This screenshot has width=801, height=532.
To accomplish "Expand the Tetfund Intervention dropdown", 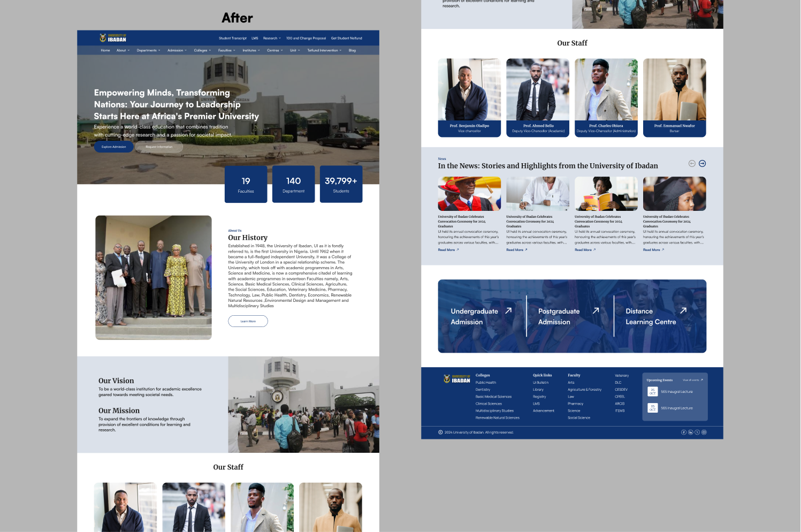I will [x=324, y=50].
